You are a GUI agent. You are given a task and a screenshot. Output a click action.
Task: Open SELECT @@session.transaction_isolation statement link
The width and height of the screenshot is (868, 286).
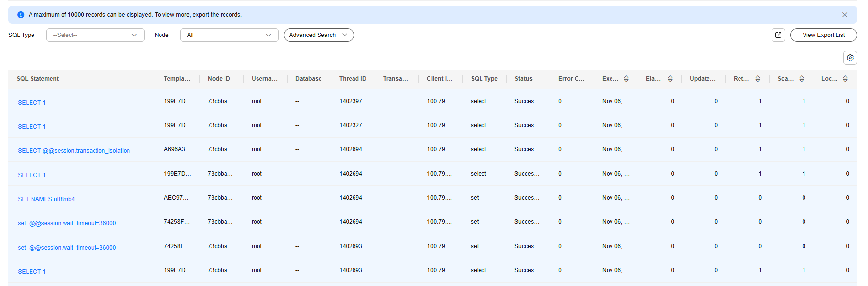pos(74,151)
